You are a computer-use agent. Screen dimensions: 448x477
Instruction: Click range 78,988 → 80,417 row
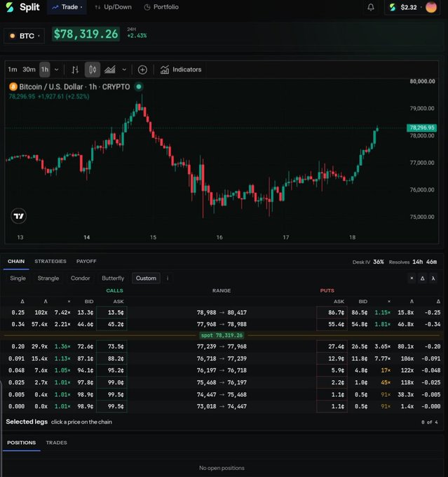pyautogui.click(x=222, y=312)
